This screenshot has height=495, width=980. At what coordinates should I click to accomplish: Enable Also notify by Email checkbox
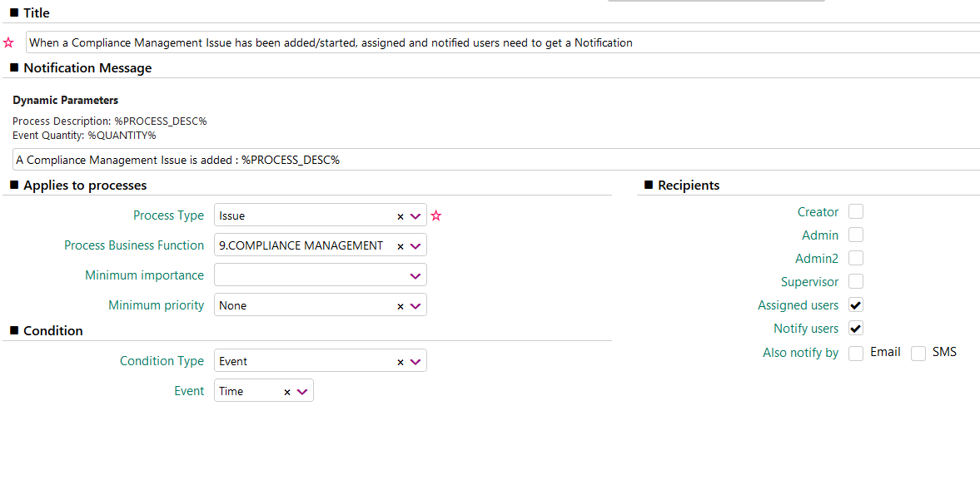click(x=856, y=354)
